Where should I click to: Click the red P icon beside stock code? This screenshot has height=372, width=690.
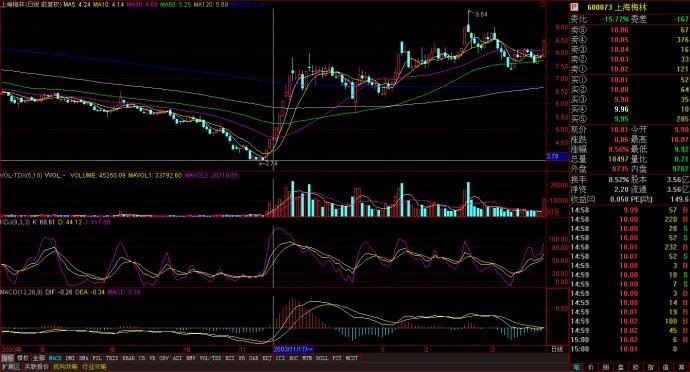pyautogui.click(x=574, y=7)
